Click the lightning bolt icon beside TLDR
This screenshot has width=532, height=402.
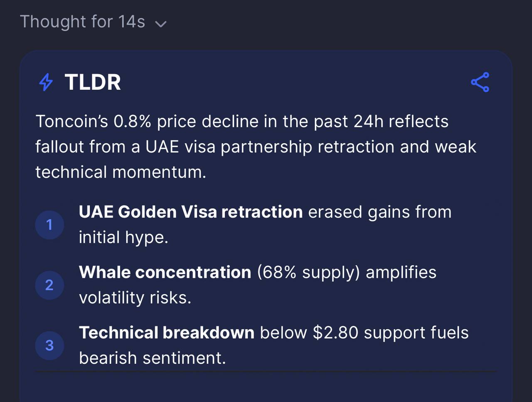[46, 82]
